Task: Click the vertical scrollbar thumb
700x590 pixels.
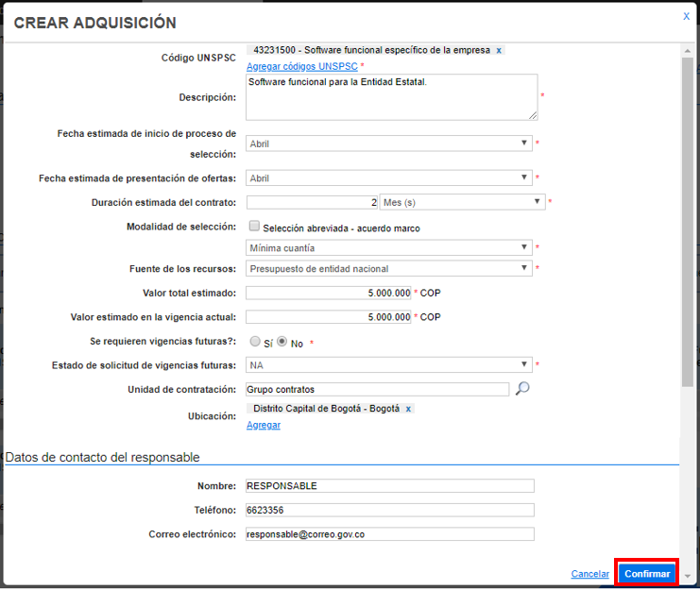Action: tap(688, 222)
